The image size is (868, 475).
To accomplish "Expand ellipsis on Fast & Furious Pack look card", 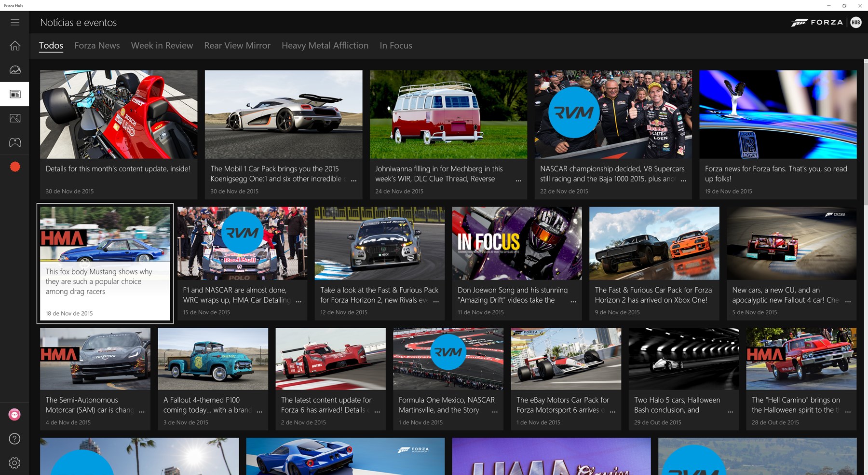I will [x=436, y=301].
